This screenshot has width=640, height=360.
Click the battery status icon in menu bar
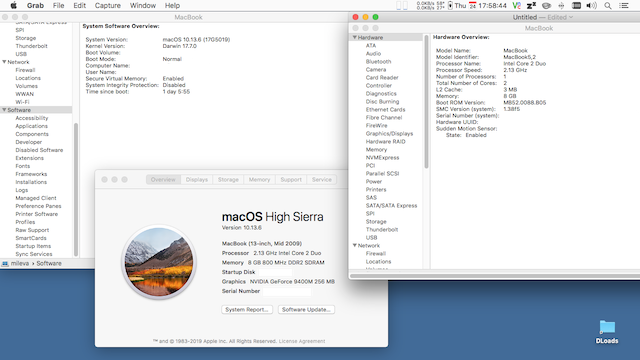450,5
